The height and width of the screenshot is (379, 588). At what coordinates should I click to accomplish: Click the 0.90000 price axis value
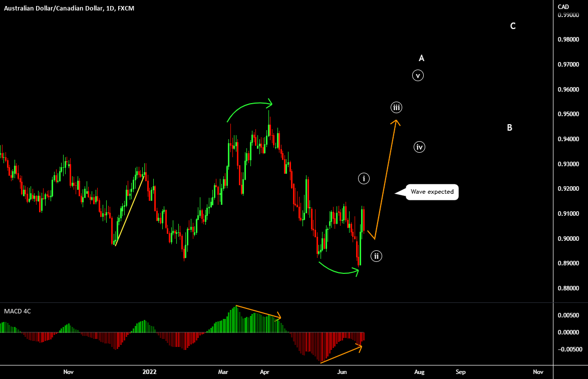click(568, 238)
